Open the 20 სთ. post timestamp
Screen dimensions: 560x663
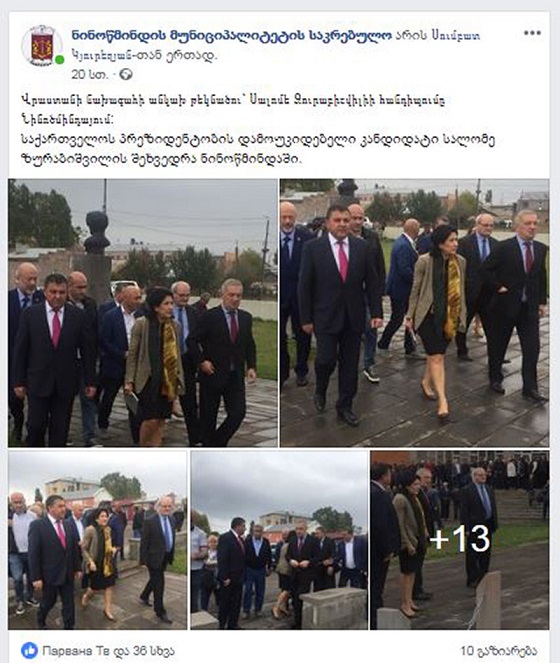(x=90, y=75)
